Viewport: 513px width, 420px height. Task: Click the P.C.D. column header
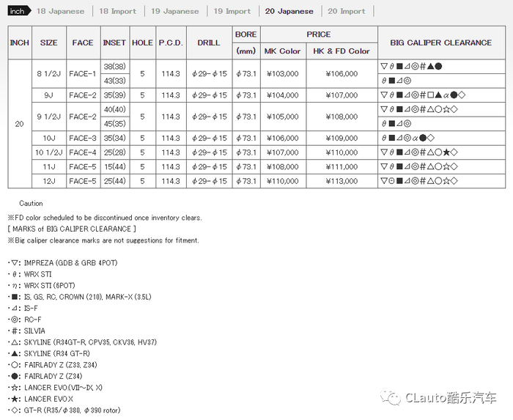point(171,43)
